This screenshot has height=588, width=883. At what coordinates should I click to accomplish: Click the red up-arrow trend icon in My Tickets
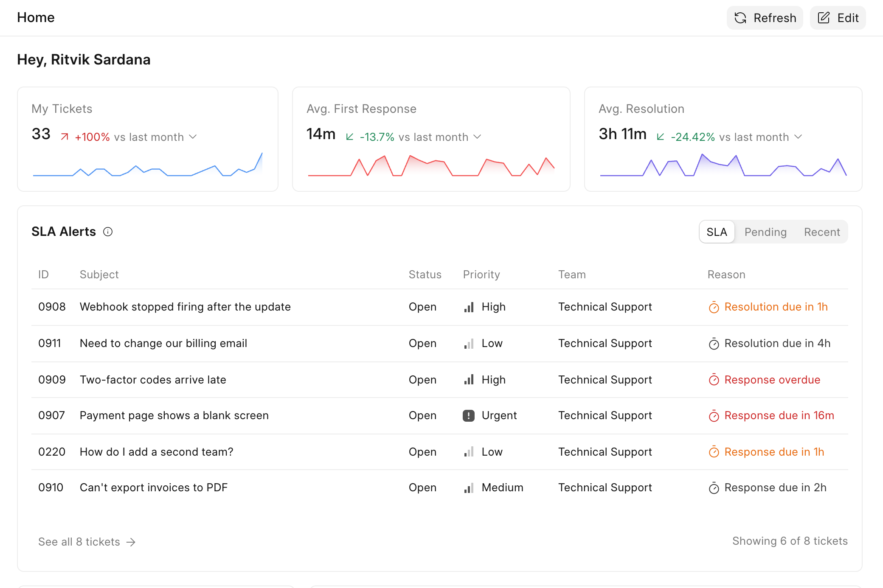(65, 137)
